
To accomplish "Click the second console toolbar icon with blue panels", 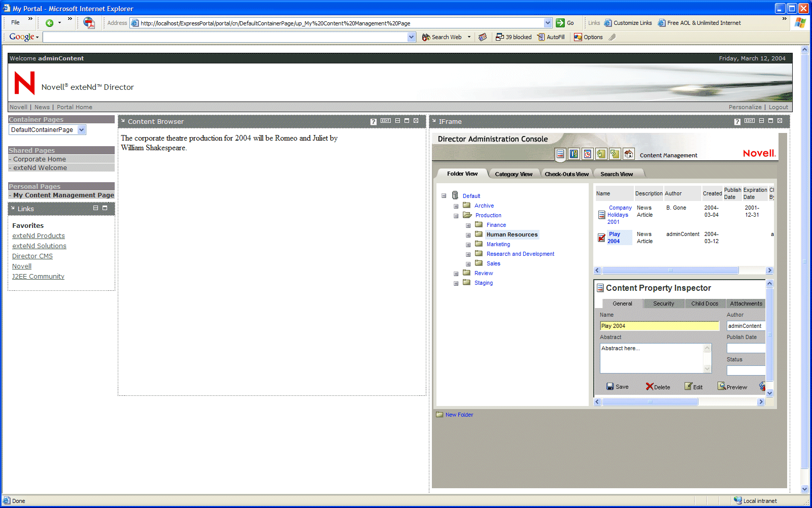I will coord(574,154).
